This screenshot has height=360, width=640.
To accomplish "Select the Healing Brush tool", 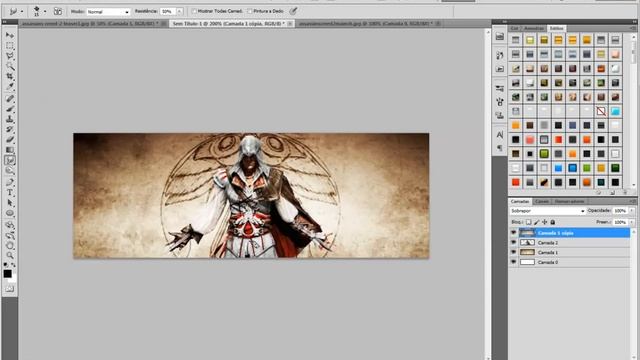I will 10,99.
